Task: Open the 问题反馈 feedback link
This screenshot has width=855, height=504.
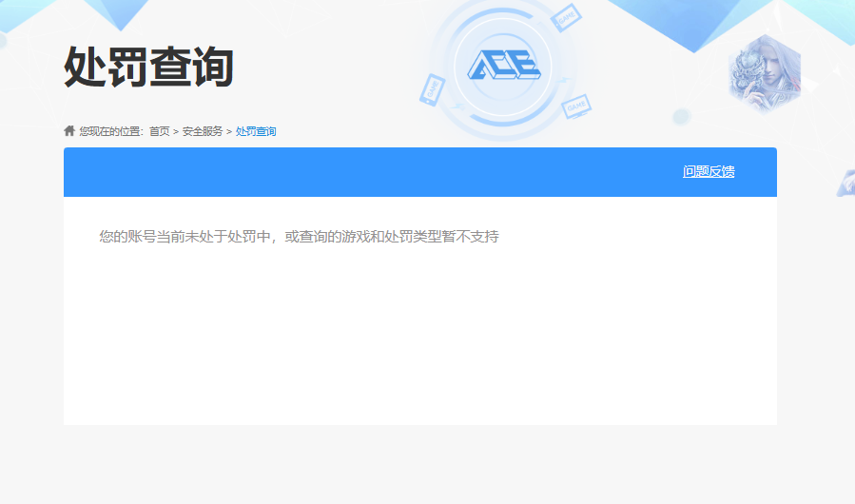Action: coord(709,172)
